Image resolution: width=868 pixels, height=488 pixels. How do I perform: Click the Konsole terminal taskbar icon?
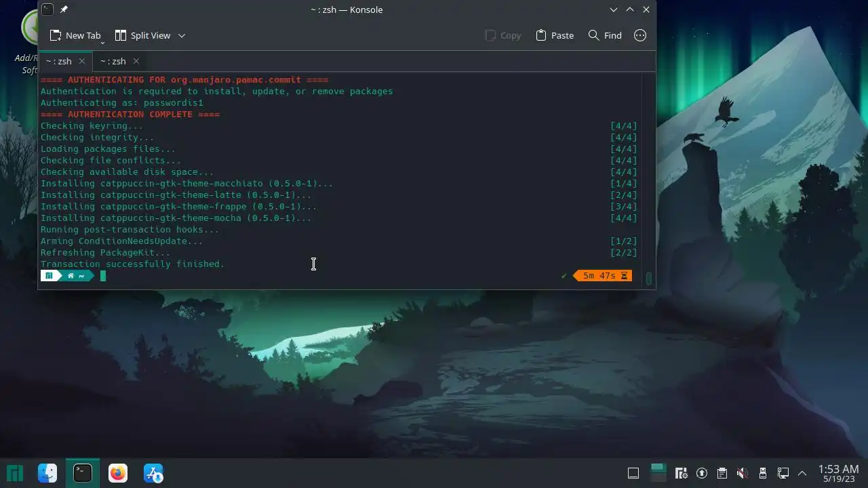coord(83,473)
